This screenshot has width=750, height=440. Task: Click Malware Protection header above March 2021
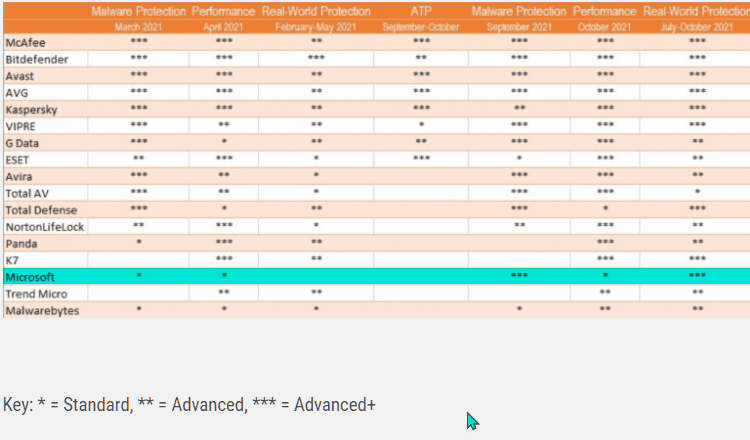click(139, 11)
